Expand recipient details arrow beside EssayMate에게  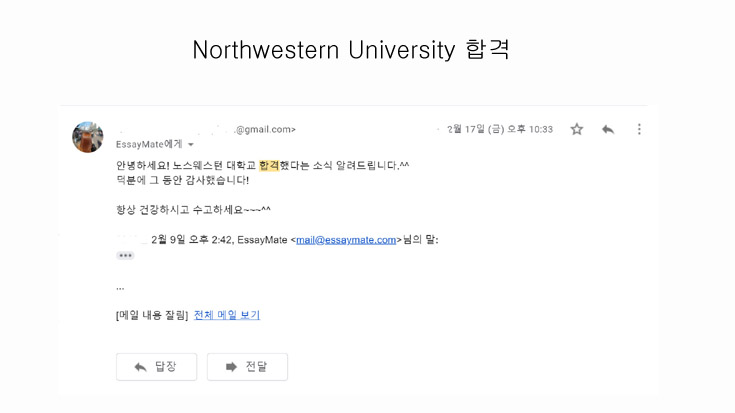pyautogui.click(x=191, y=144)
